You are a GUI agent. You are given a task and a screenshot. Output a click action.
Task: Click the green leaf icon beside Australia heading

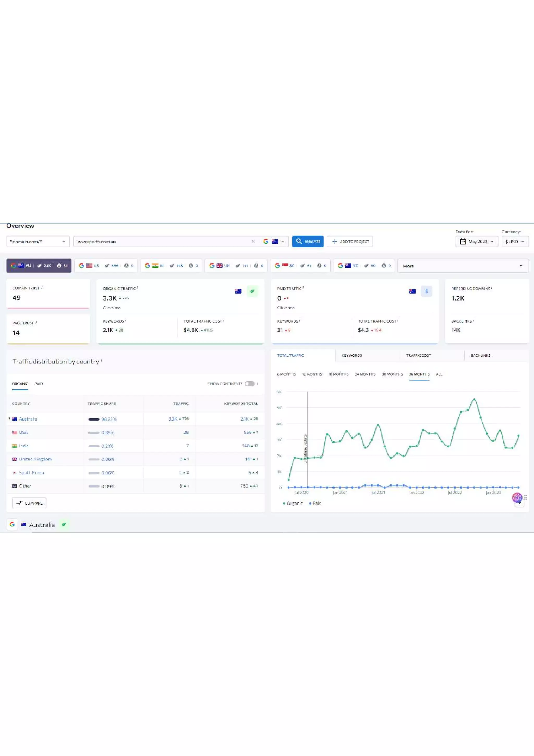[64, 525]
